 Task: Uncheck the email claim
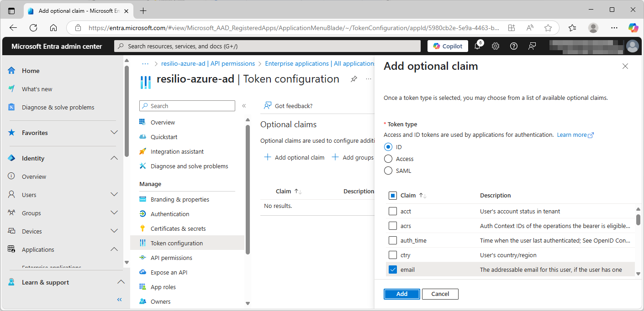pos(392,269)
